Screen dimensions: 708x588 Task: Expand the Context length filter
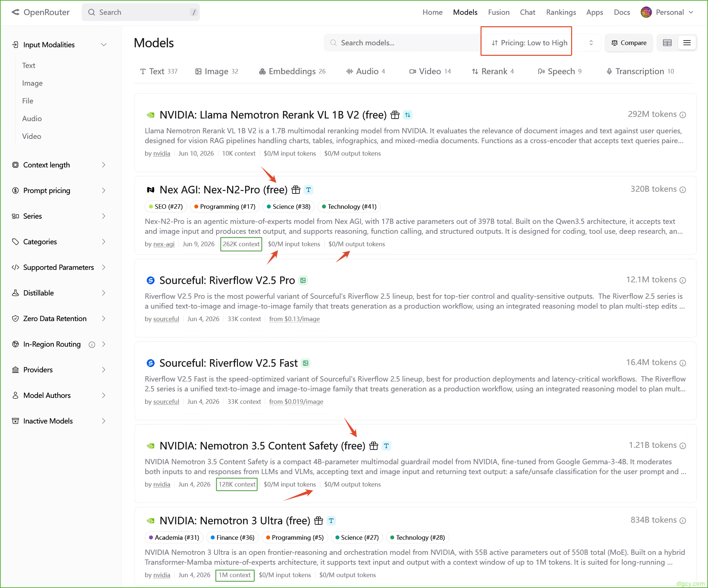[59, 165]
